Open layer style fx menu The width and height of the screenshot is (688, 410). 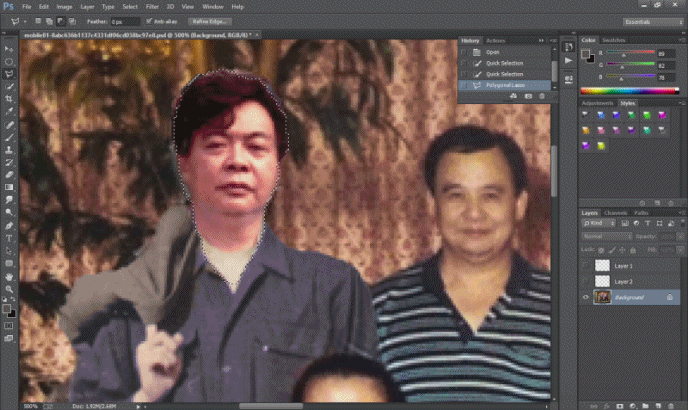606,406
